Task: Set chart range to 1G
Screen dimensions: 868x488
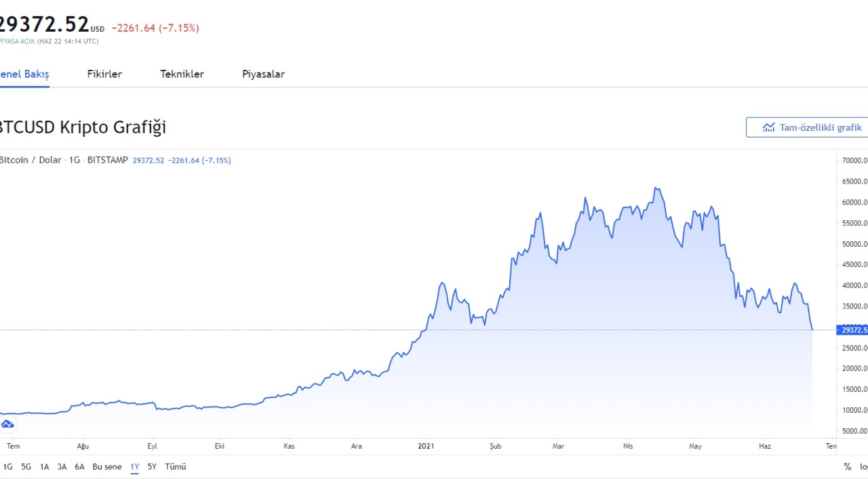Action: pyautogui.click(x=8, y=467)
